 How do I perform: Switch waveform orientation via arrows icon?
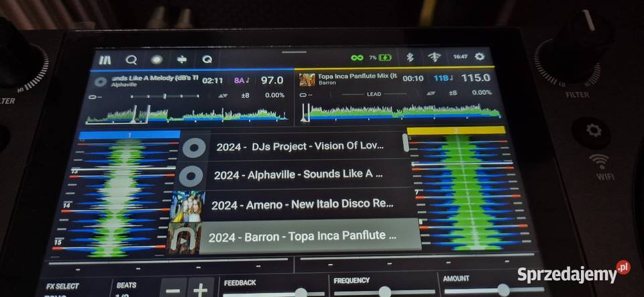coord(182,60)
